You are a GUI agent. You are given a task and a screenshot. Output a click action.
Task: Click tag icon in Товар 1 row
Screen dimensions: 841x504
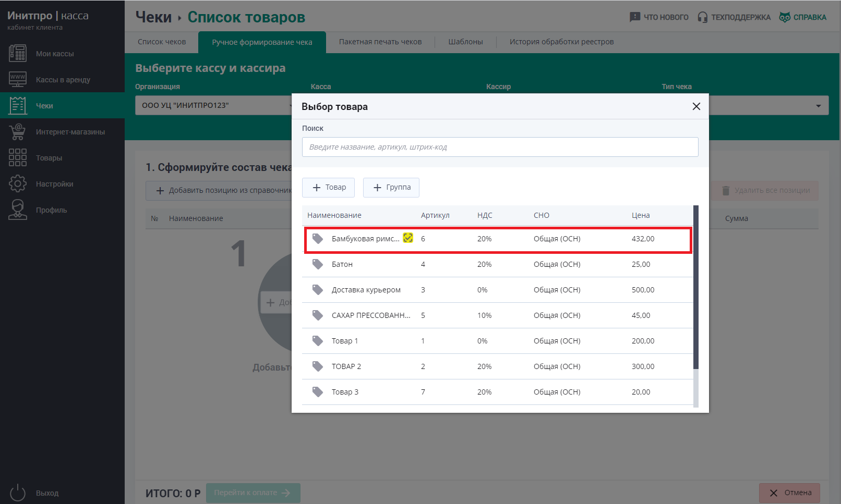click(x=318, y=341)
